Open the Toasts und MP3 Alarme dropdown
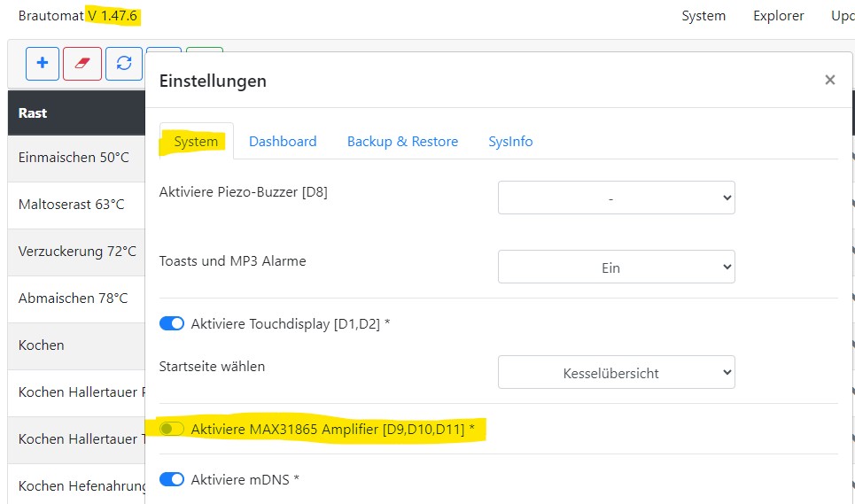This screenshot has height=504, width=855. pos(616,267)
